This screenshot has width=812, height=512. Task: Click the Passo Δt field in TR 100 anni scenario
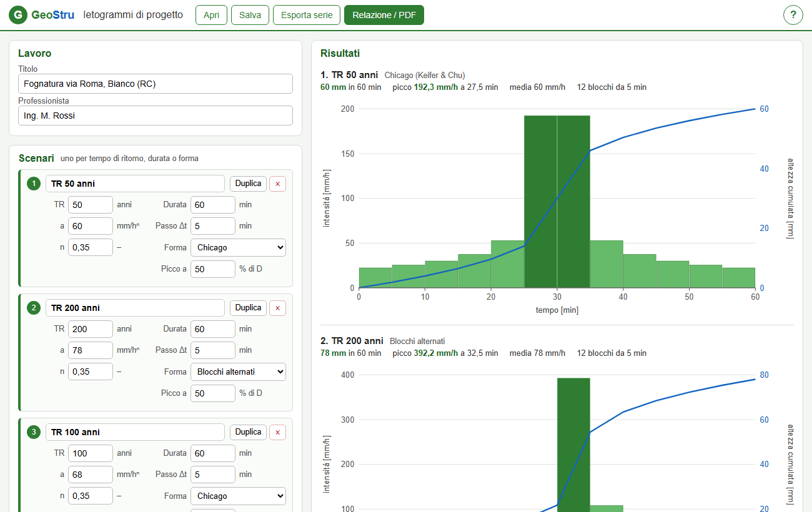tap(213, 475)
